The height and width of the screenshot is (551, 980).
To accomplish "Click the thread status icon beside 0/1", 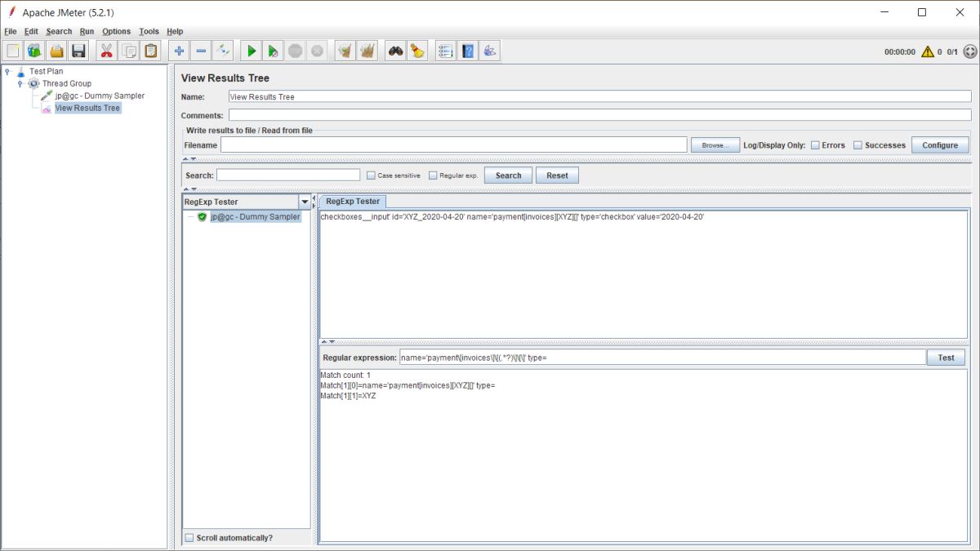I will click(969, 51).
